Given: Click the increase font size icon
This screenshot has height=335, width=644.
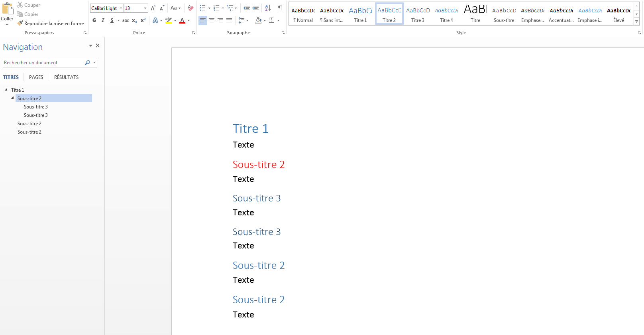Looking at the screenshot, I should click(x=153, y=8).
